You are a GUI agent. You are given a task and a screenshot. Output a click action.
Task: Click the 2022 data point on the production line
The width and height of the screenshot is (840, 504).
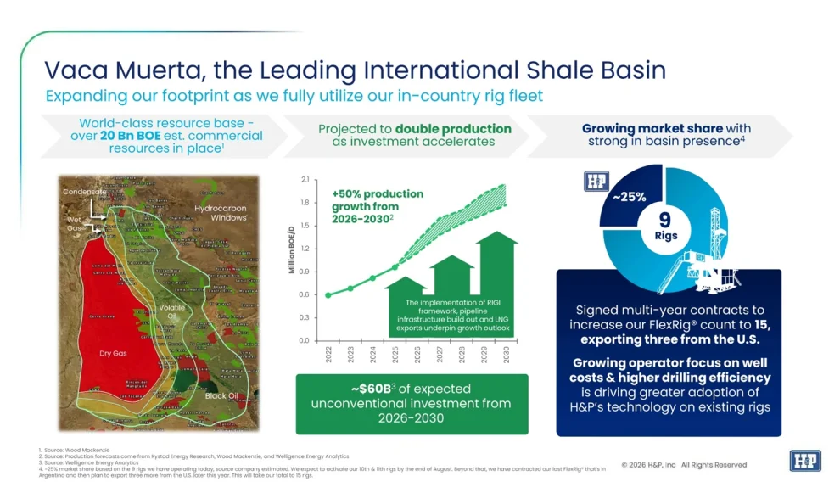click(328, 295)
